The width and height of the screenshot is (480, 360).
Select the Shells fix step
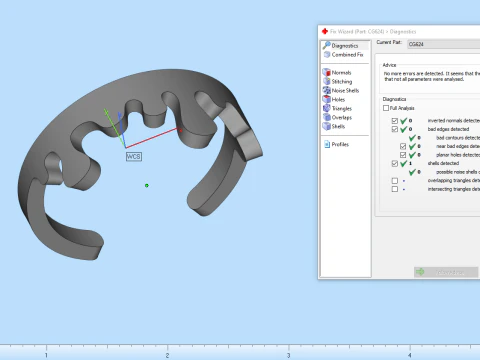[334, 126]
